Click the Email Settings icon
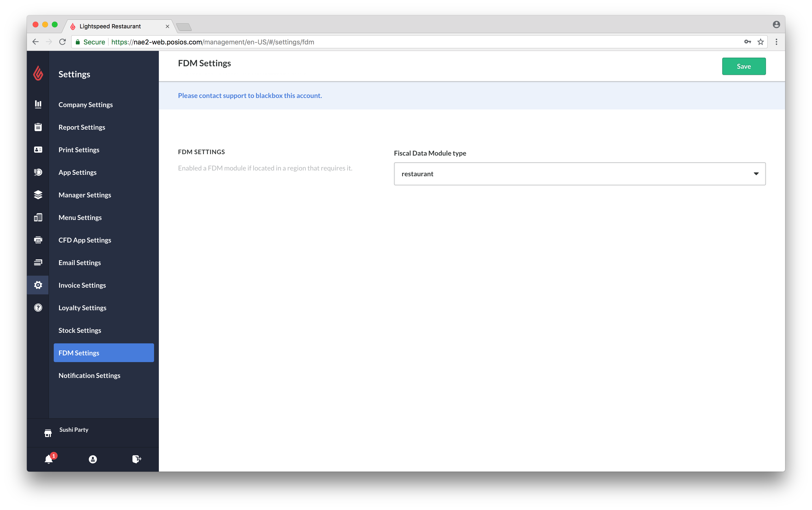812x510 pixels. pos(38,262)
